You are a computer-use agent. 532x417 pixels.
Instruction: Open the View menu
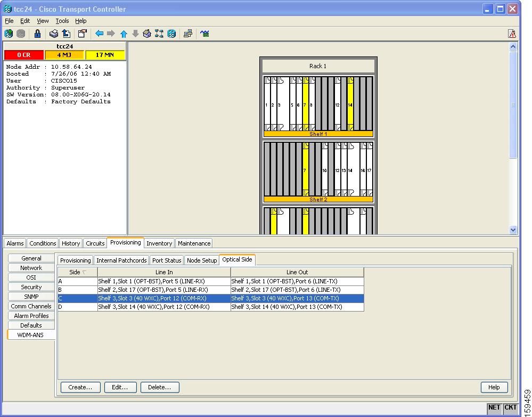point(43,21)
